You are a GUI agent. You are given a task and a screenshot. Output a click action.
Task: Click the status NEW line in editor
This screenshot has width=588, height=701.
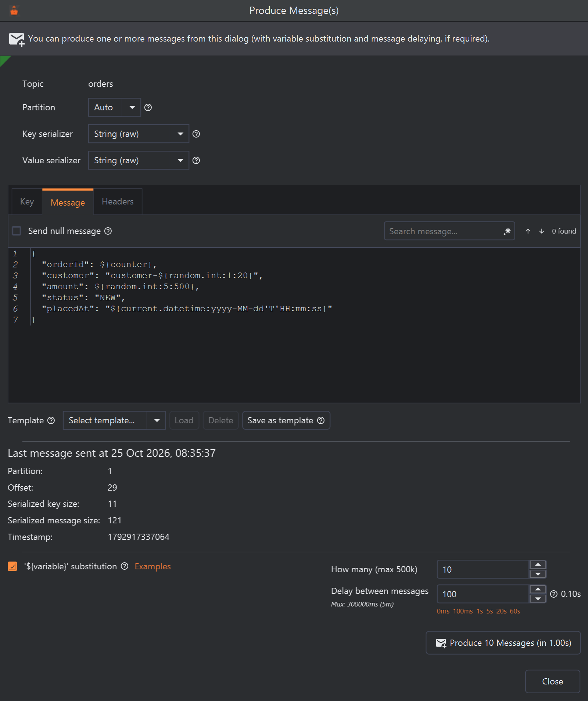click(x=83, y=298)
